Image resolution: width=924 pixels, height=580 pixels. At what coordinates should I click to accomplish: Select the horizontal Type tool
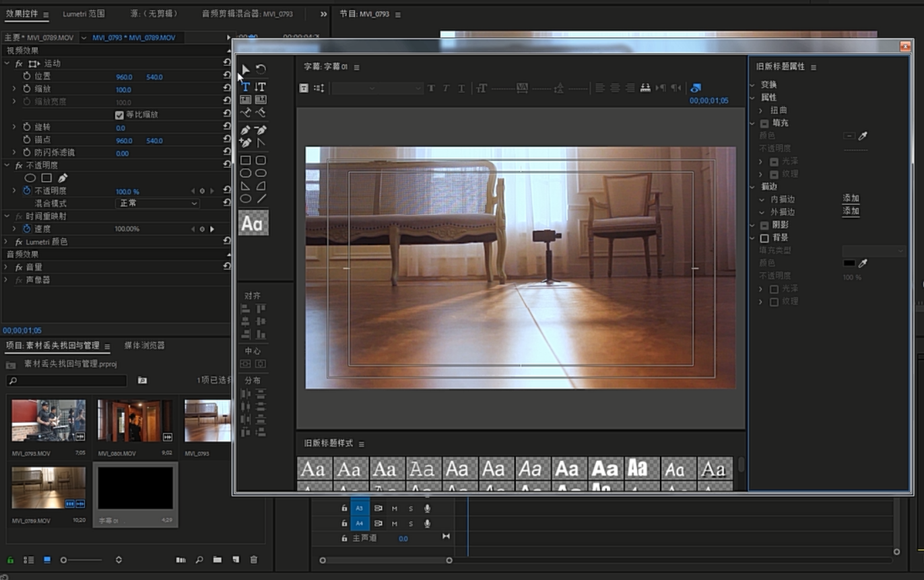245,86
